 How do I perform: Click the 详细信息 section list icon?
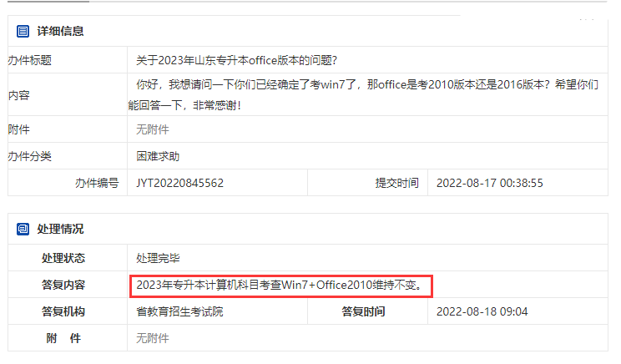coord(23,31)
